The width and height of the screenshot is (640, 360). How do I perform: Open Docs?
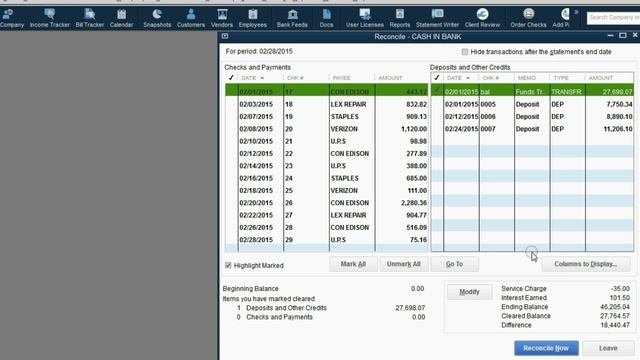coord(327,18)
